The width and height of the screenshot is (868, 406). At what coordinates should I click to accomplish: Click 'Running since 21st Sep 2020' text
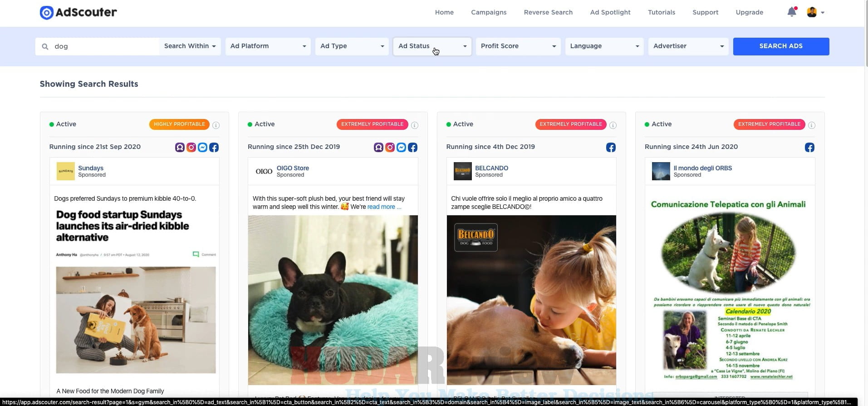click(95, 147)
